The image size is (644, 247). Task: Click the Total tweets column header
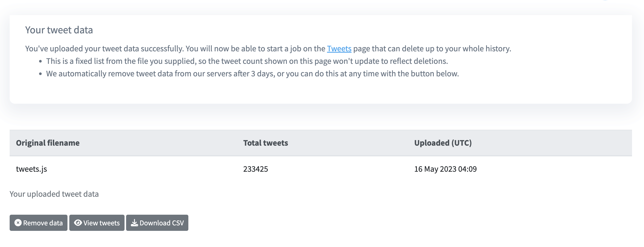coord(265,143)
